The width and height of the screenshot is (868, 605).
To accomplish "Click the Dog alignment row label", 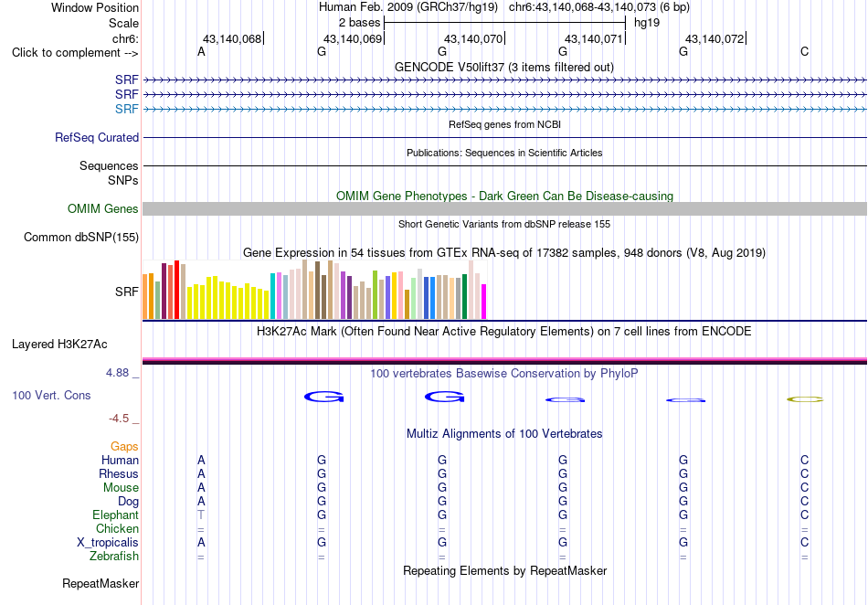I will click(x=128, y=502).
